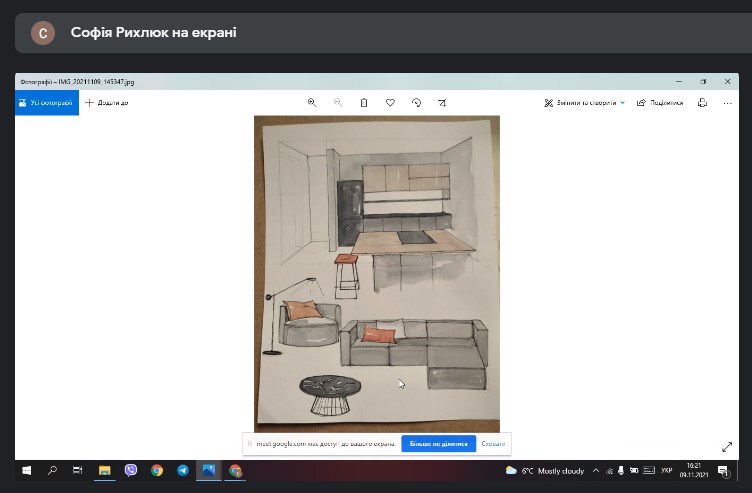
Task: Add photo to favorites with heart icon
Action: pos(390,103)
